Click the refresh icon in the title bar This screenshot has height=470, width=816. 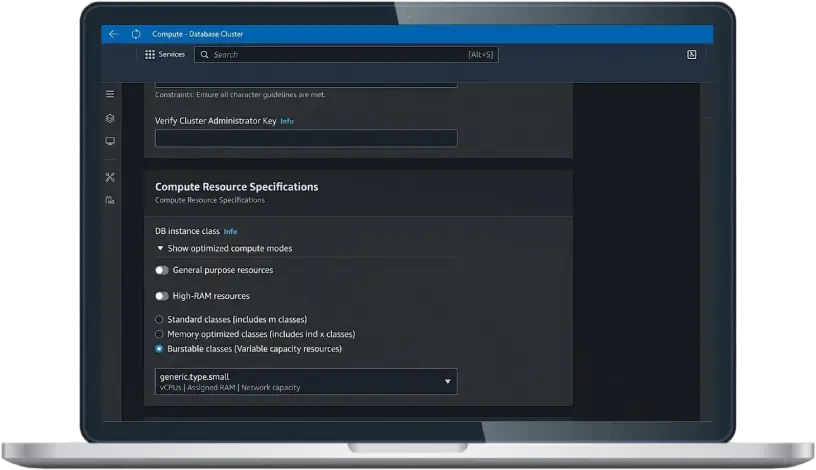136,34
